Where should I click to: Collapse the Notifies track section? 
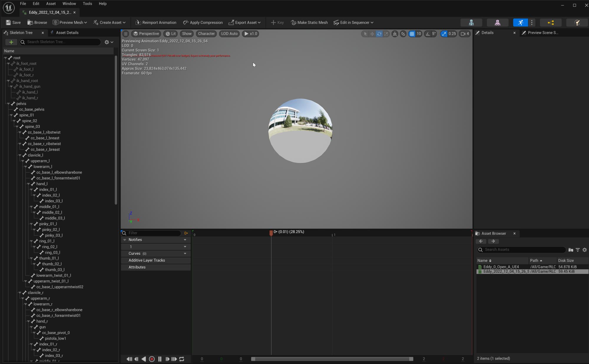pyautogui.click(x=125, y=240)
